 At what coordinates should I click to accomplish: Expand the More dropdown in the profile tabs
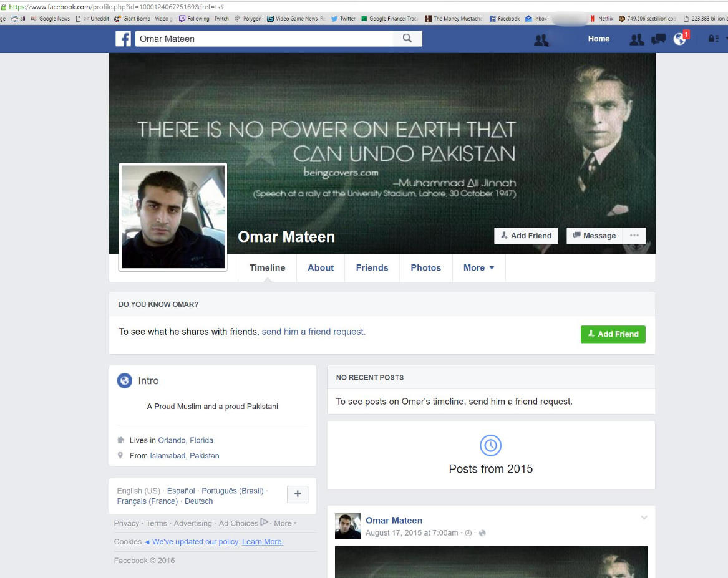[478, 267]
